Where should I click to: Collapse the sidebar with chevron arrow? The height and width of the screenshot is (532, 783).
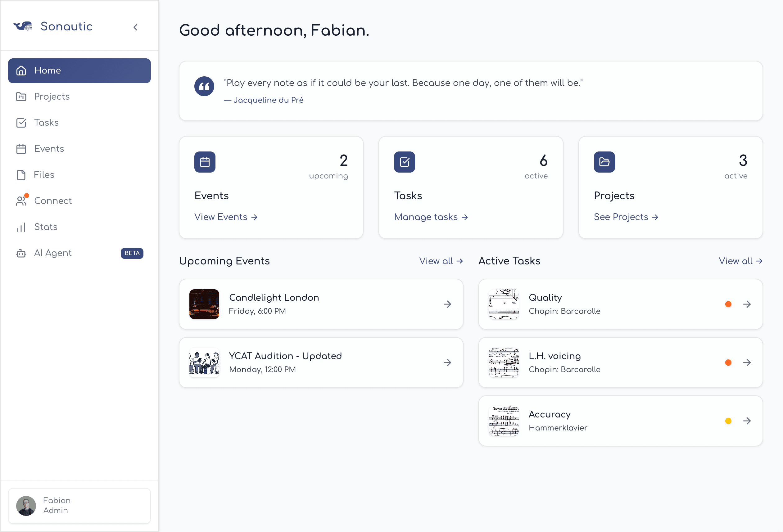coord(135,27)
